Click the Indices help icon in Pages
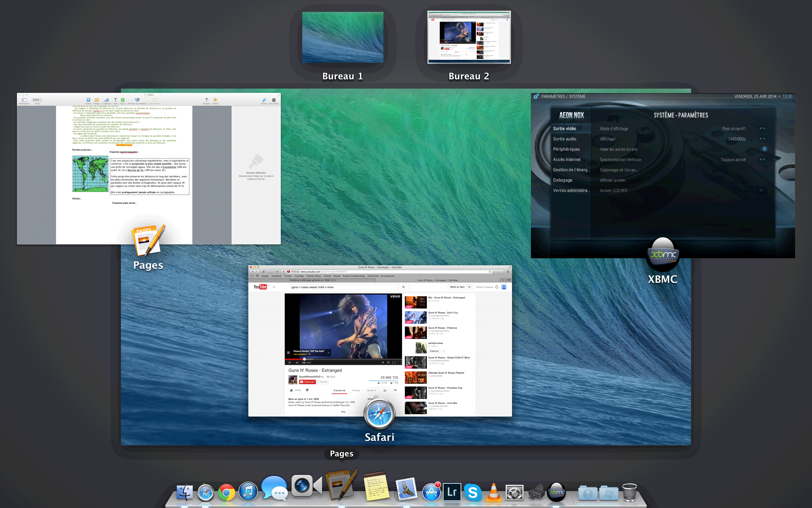 pos(215,100)
